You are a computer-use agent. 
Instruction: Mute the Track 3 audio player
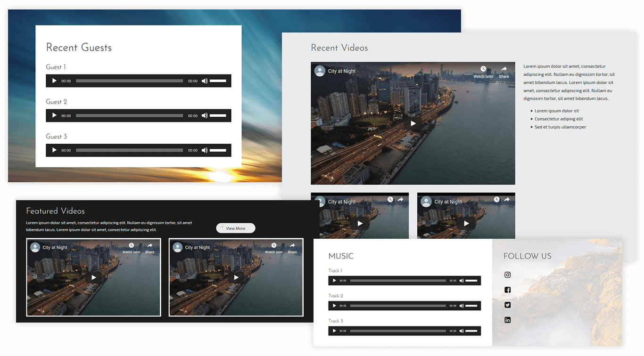coord(462,331)
